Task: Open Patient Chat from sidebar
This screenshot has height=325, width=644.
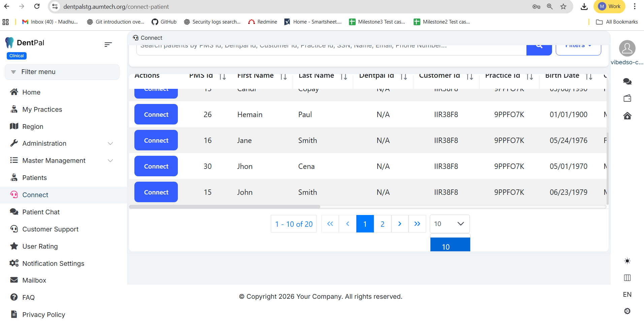Action: coord(41,212)
